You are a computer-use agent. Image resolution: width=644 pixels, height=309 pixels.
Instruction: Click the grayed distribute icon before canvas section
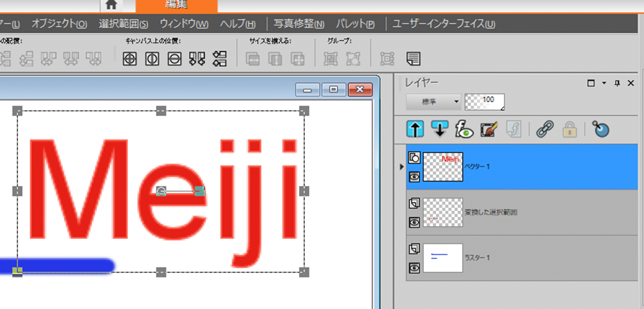click(x=94, y=59)
